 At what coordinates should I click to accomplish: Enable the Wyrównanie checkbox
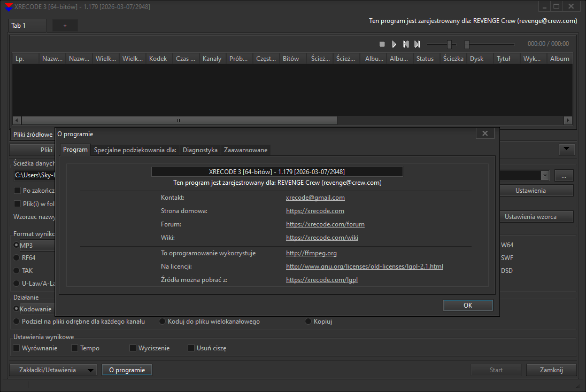tap(17, 348)
